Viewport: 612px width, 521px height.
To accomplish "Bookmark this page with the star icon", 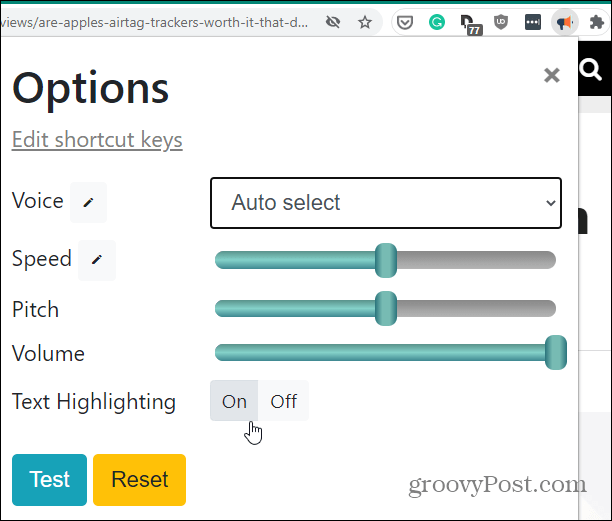I will point(365,23).
